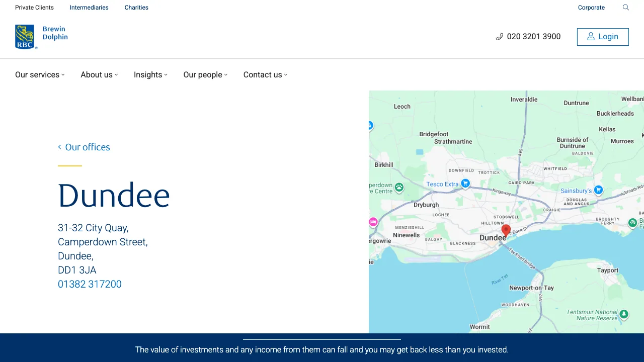Expand the About us dropdown
Viewport: 644px width, 362px height.
click(x=99, y=74)
